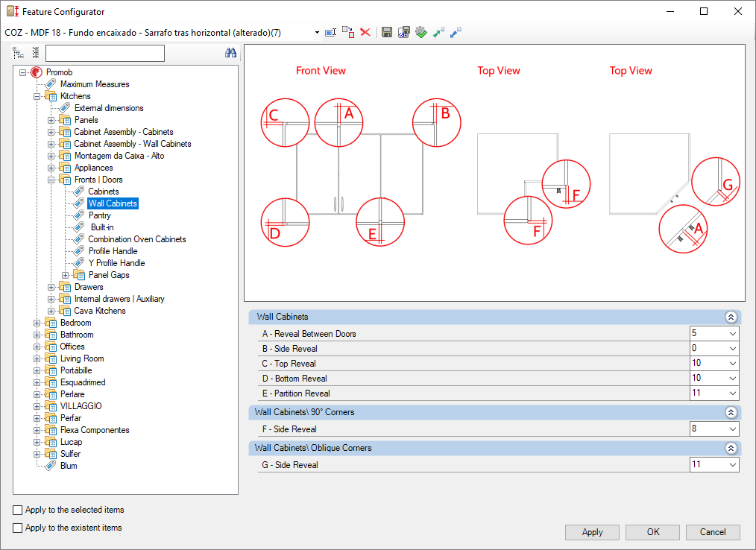
Task: Click the Sulfer folder icon
Action: coord(51,454)
